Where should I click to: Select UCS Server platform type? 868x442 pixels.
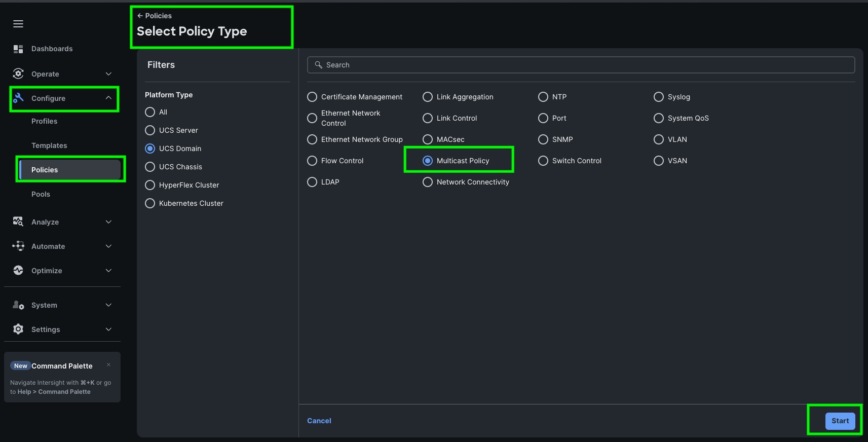click(x=150, y=130)
